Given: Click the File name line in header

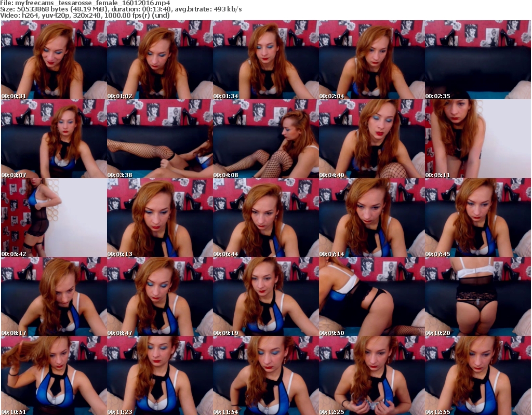Looking at the screenshot, I should [x=85, y=3].
